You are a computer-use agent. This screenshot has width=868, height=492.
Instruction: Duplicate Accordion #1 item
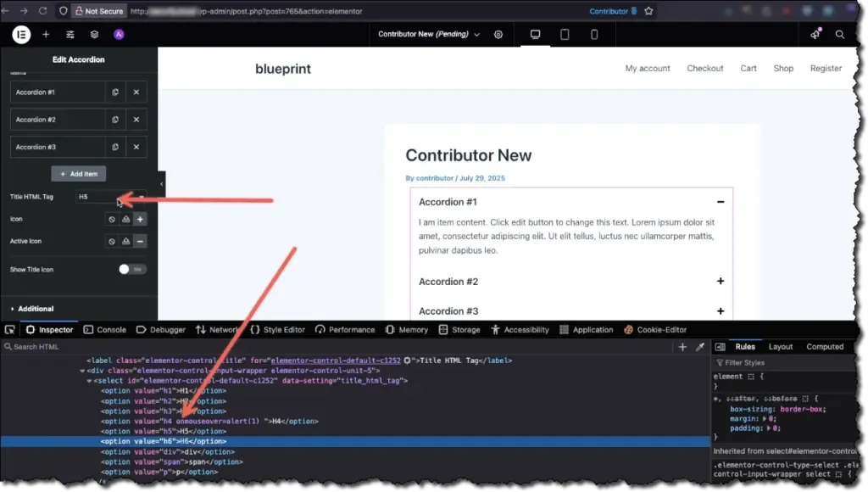tap(115, 92)
